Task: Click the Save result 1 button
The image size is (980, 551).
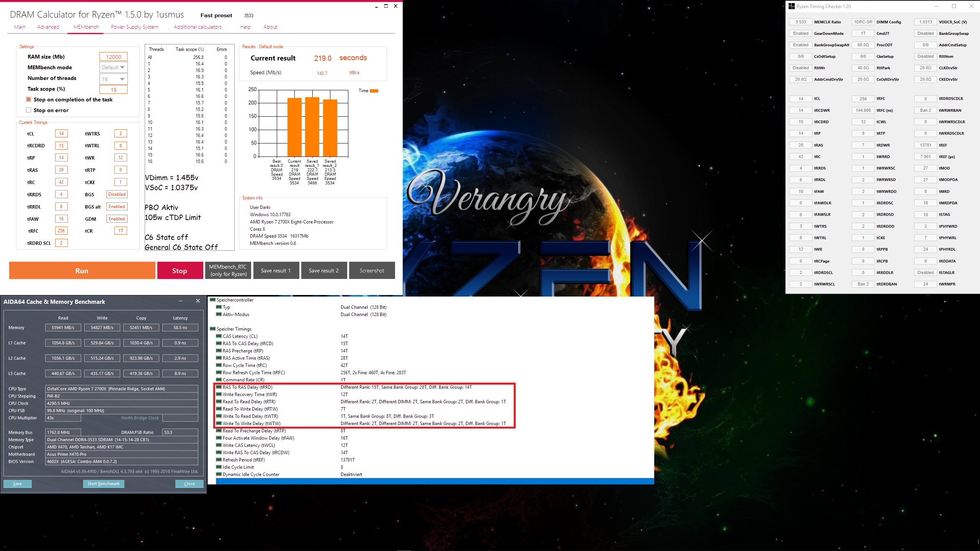Action: click(276, 271)
